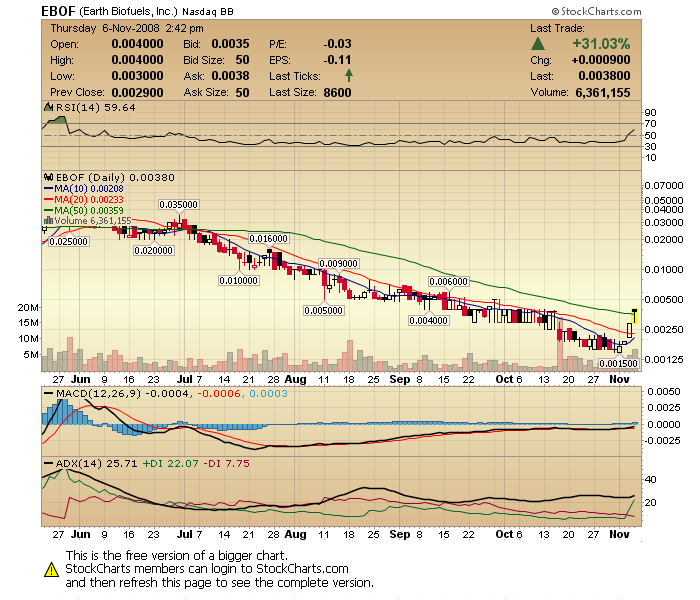Click the Open value 0.004000
700x600 pixels.
point(138,44)
